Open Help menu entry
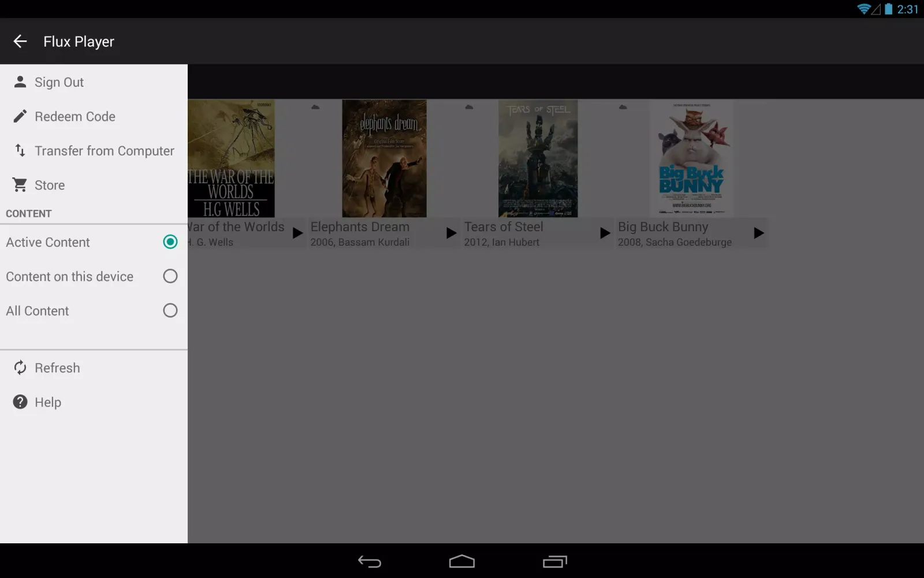This screenshot has width=924, height=578. pyautogui.click(x=94, y=402)
